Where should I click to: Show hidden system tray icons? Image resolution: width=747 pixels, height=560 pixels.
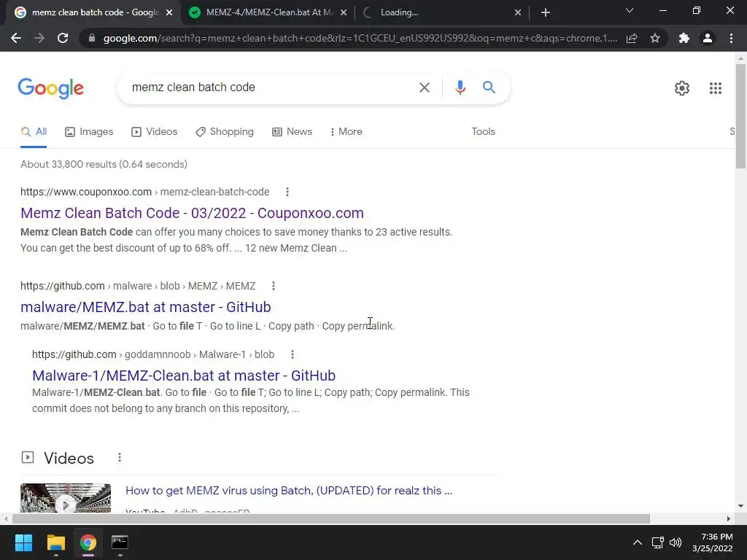point(637,542)
